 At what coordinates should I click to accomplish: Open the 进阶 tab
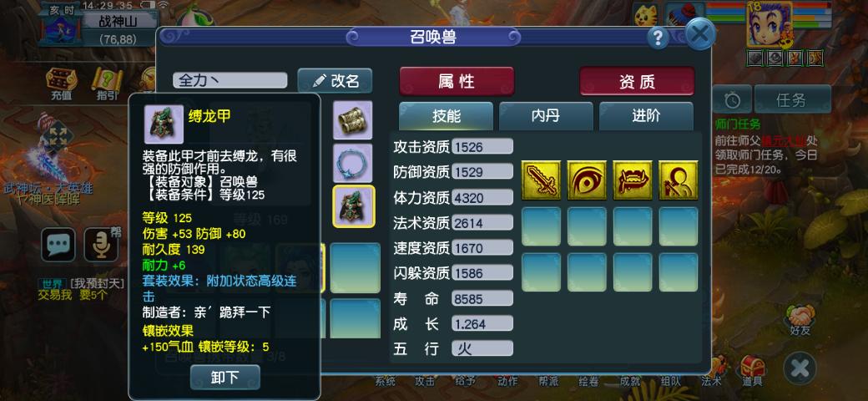pos(646,116)
